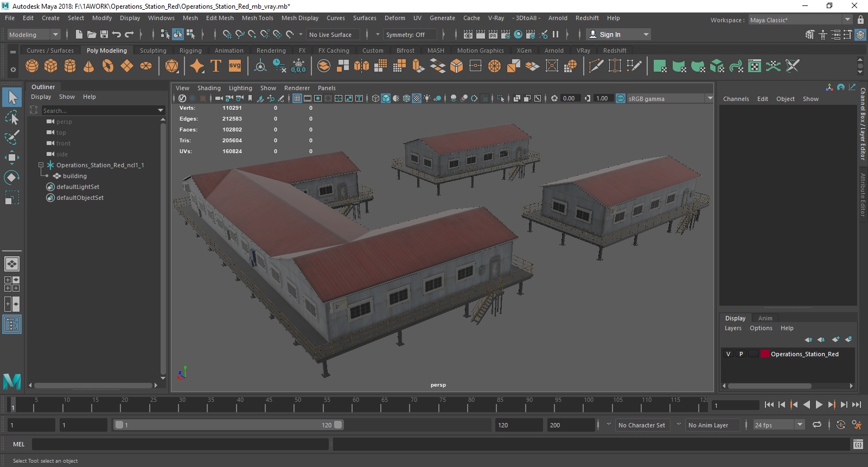Toggle the viewport grid button
This screenshot has height=467, width=868.
297,98
